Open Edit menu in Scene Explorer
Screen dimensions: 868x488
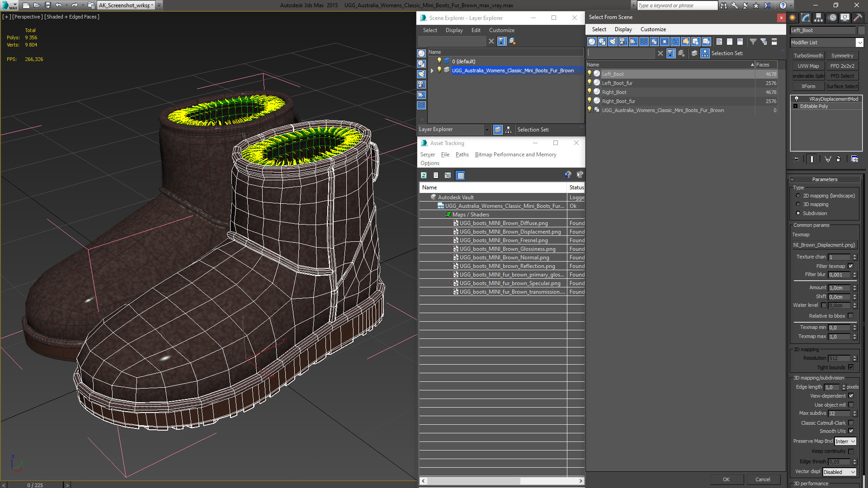[x=476, y=30]
